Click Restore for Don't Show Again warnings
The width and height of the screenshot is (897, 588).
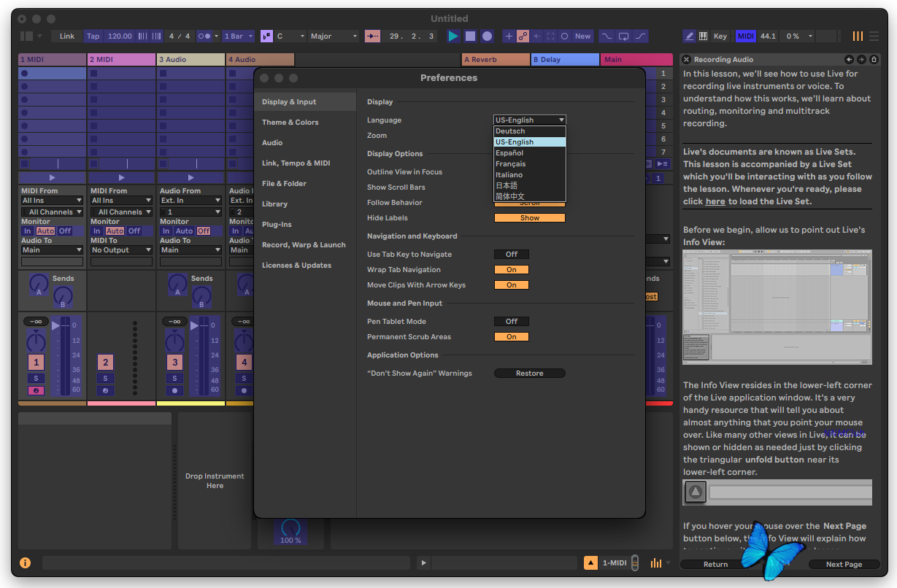point(529,373)
